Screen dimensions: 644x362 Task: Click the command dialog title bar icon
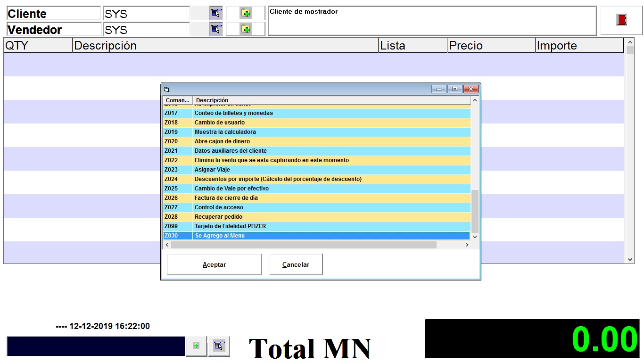166,89
